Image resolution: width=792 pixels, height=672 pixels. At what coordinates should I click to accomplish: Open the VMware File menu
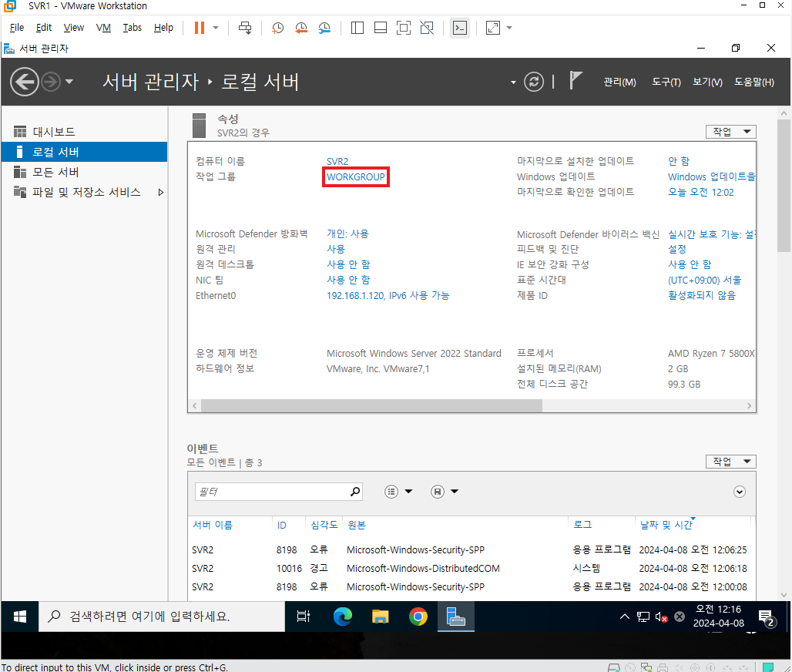pyautogui.click(x=17, y=28)
